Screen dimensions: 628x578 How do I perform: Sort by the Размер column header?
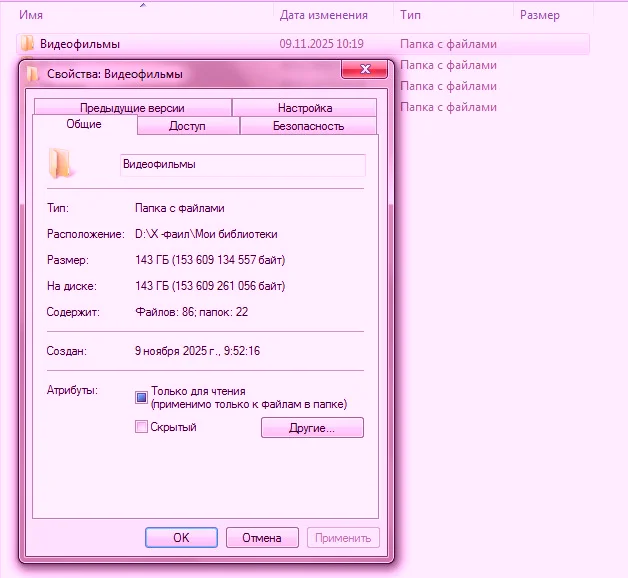[539, 15]
